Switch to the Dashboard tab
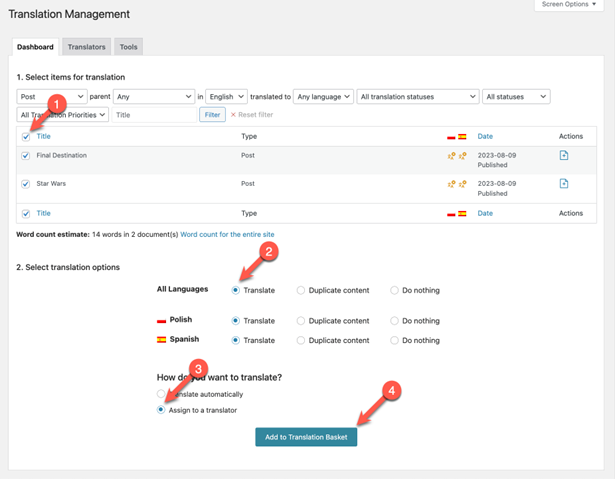The height and width of the screenshot is (479, 615). coord(35,47)
